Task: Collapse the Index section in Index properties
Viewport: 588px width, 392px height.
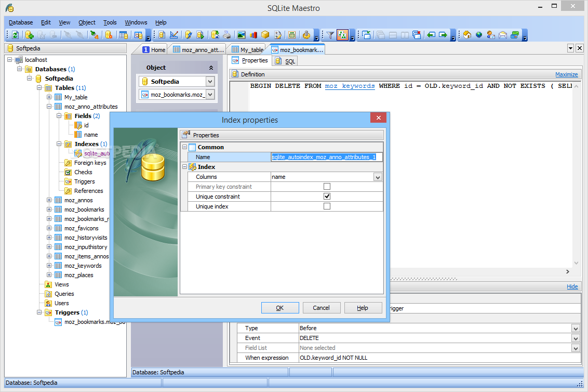Action: tap(184, 167)
